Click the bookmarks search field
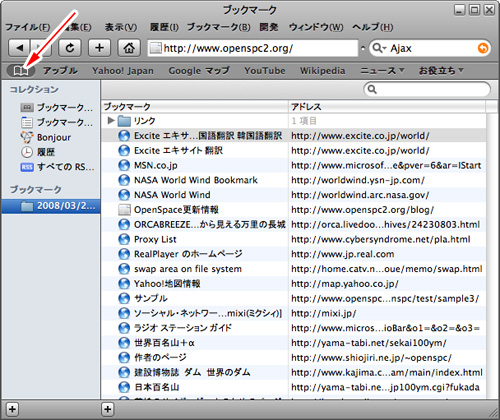 [427, 89]
